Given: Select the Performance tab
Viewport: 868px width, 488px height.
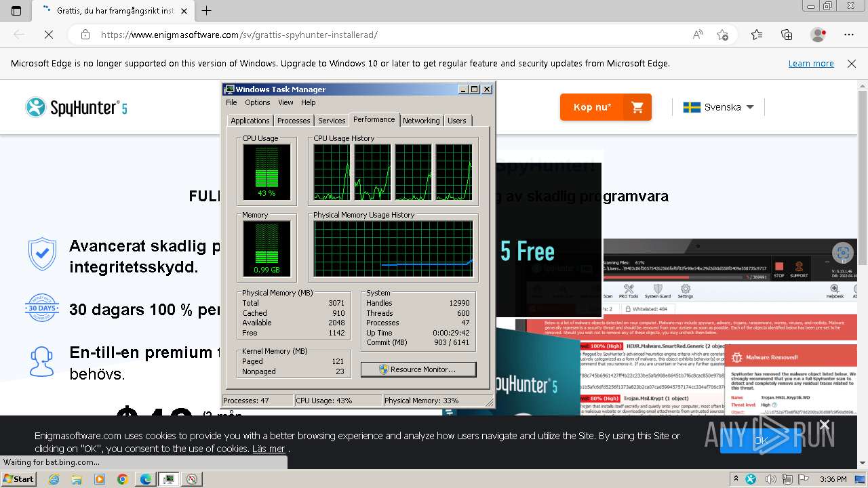Looking at the screenshot, I should click(x=374, y=119).
